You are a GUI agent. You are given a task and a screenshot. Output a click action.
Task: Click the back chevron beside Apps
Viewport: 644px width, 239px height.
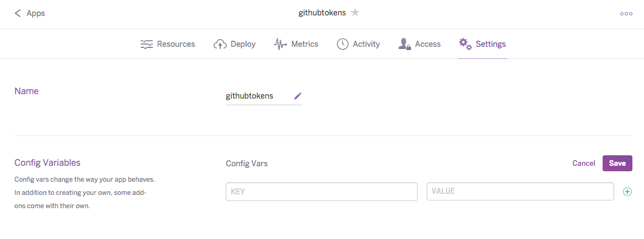(17, 13)
